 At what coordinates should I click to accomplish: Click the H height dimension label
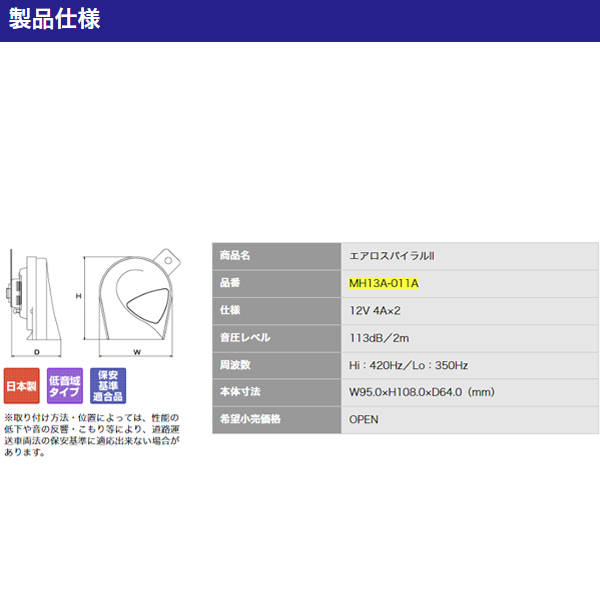pos(77,296)
